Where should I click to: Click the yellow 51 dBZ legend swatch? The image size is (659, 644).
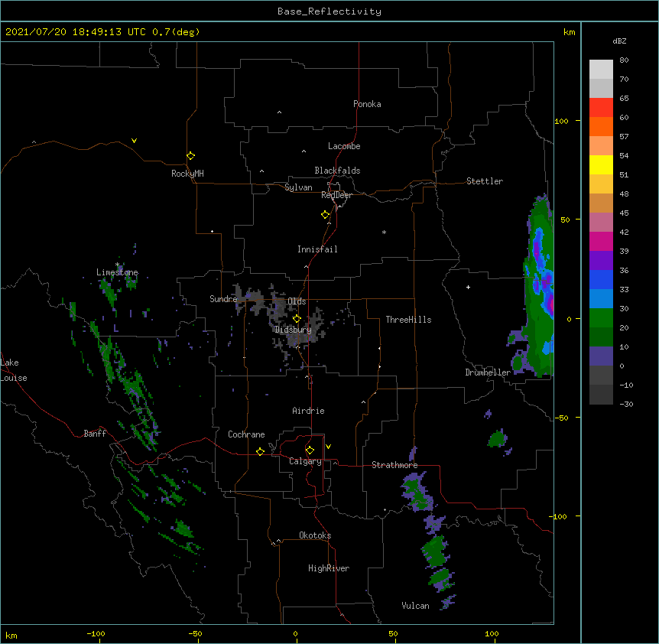[x=601, y=164]
